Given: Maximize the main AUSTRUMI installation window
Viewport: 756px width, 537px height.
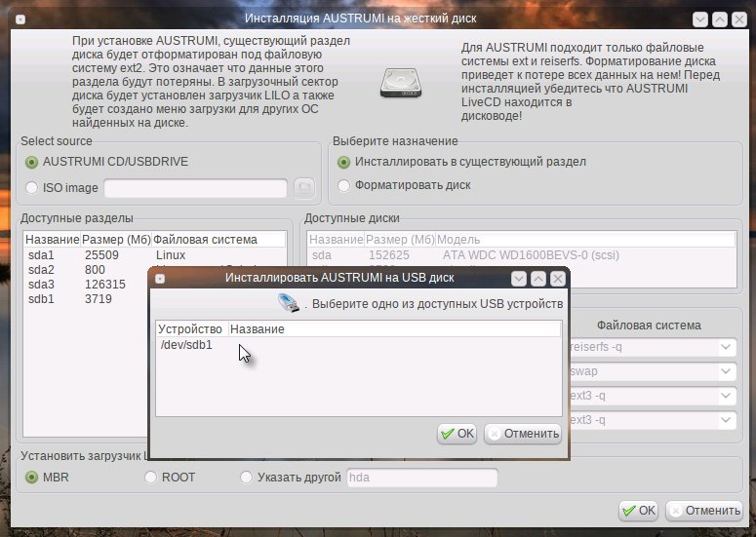Looking at the screenshot, I should [x=720, y=19].
